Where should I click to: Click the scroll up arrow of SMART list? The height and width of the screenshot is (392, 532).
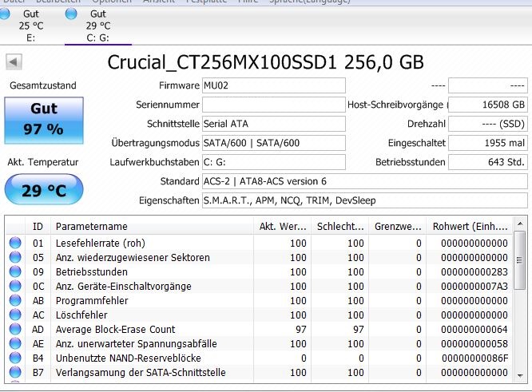pos(520,224)
